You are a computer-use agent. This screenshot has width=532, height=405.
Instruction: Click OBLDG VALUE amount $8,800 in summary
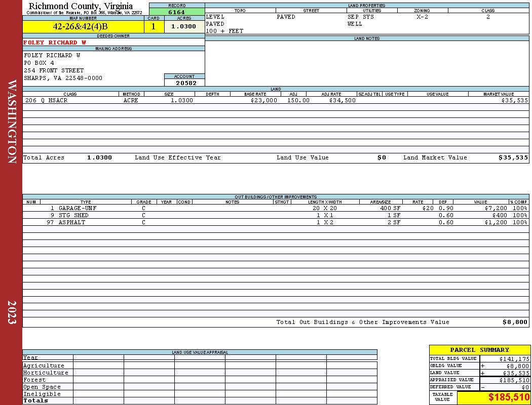pos(518,366)
